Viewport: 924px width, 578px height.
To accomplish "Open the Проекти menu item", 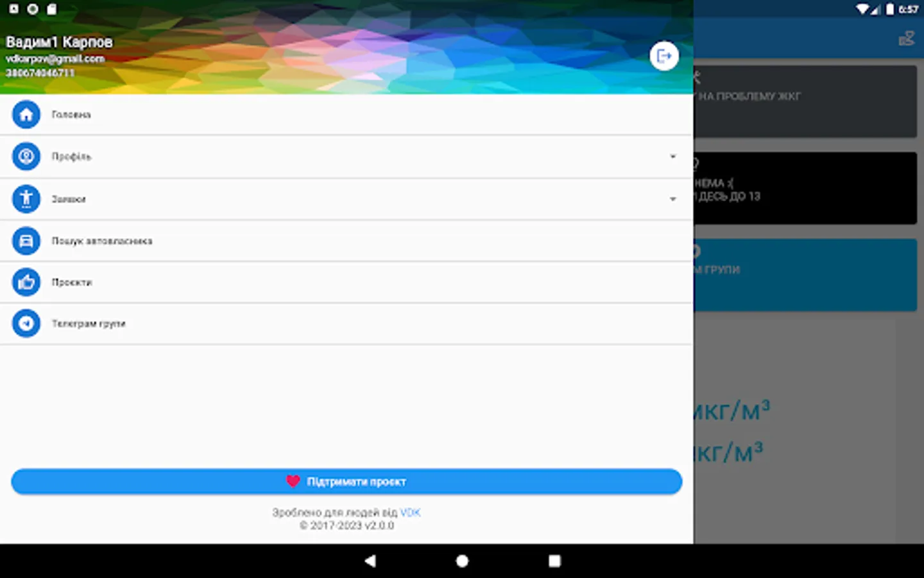I will (346, 282).
